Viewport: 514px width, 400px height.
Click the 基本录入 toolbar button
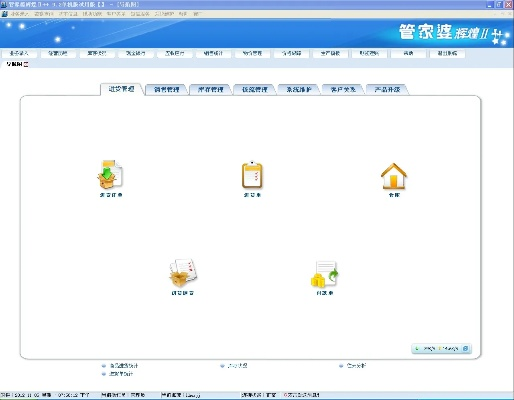point(19,53)
